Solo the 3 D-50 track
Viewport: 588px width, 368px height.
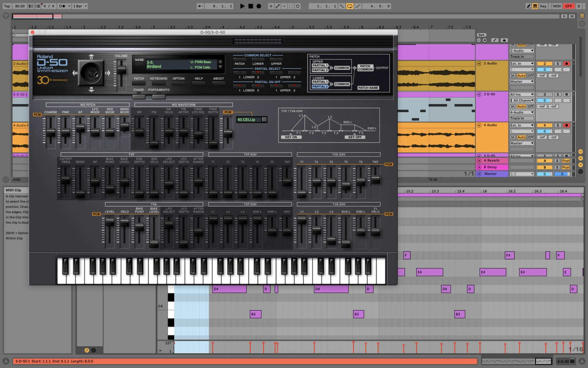click(x=557, y=94)
